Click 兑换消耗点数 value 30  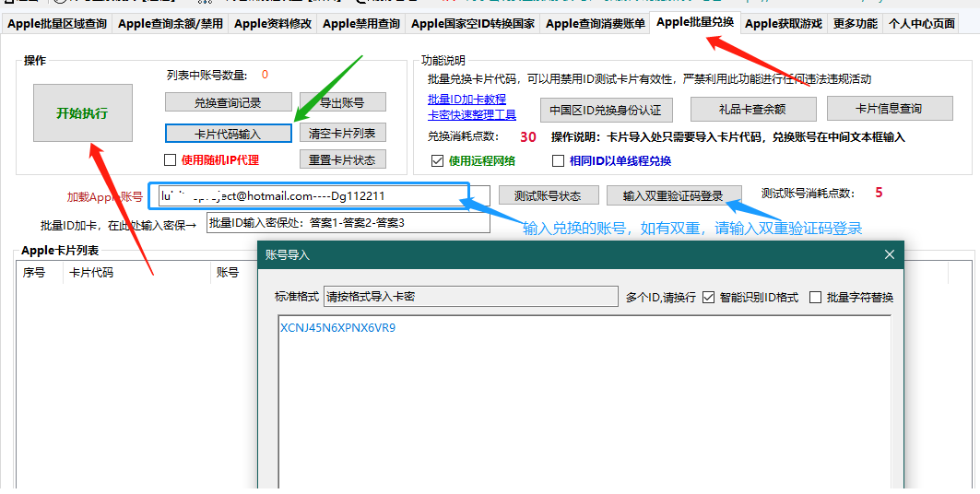[x=528, y=136]
